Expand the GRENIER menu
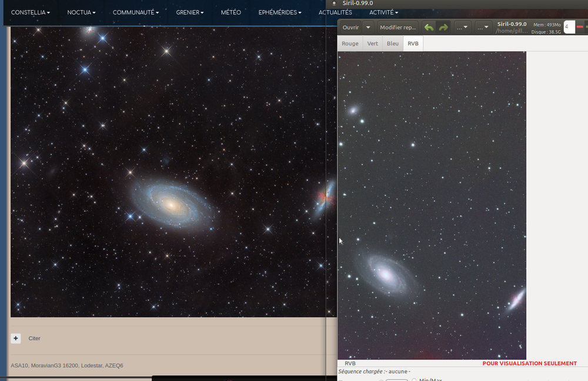This screenshot has width=588, height=381. [x=190, y=12]
